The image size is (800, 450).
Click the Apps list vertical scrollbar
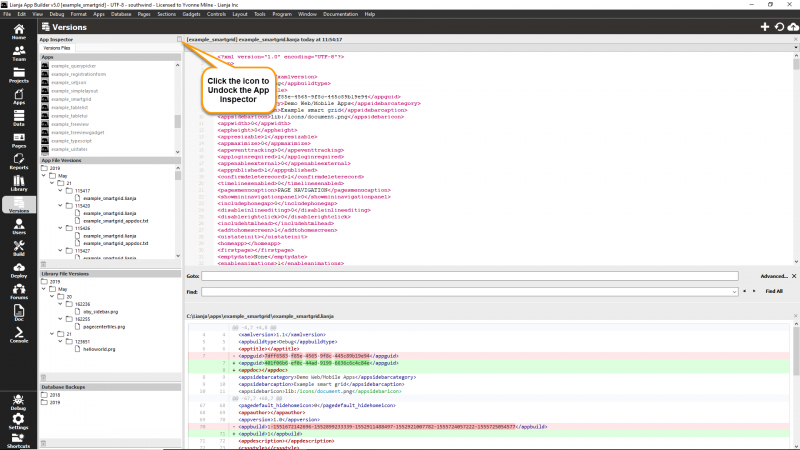click(x=178, y=108)
